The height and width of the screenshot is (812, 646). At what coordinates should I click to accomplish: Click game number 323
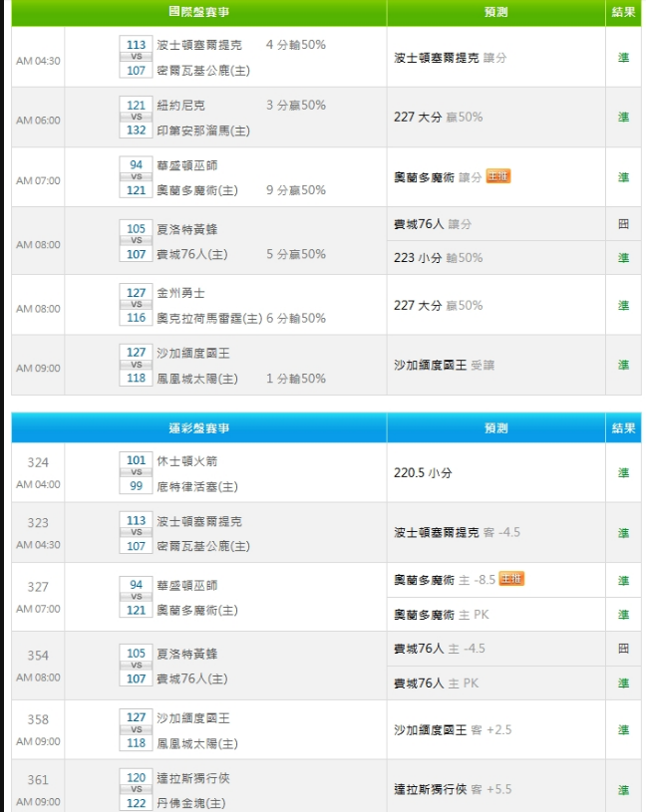[38, 523]
